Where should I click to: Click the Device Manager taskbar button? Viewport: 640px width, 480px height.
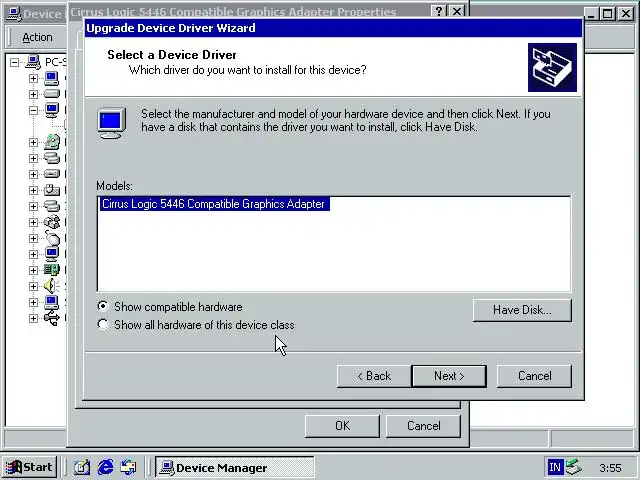coord(235,467)
